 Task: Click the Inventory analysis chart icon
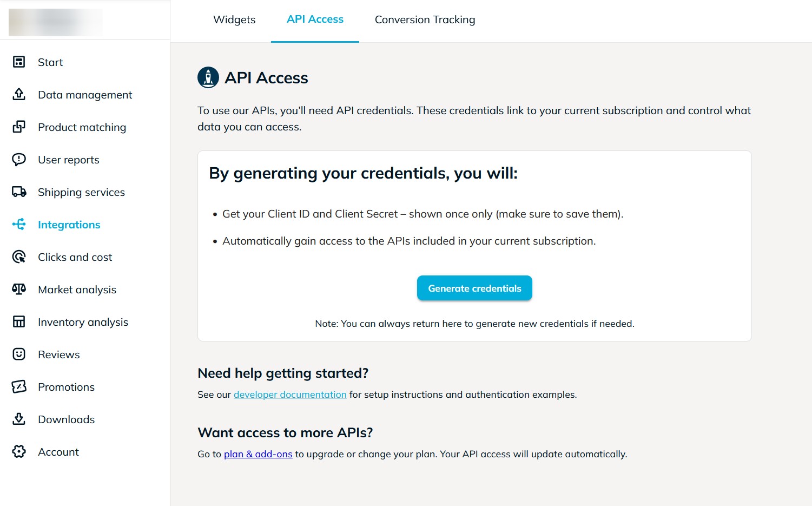click(x=19, y=321)
